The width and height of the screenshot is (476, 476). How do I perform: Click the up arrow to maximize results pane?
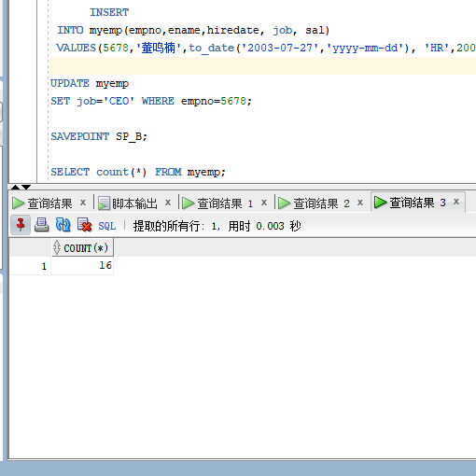click(x=15, y=187)
